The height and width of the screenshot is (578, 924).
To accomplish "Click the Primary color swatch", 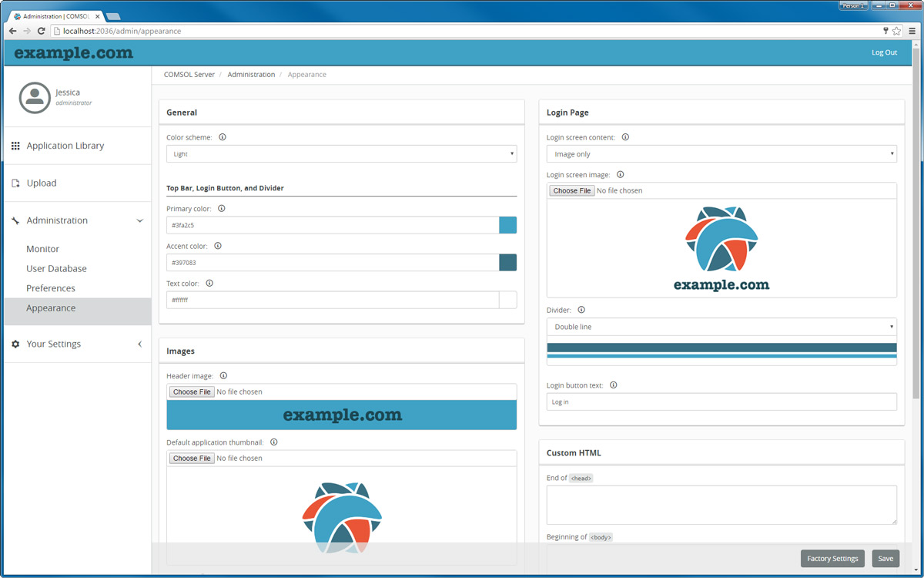I will pyautogui.click(x=507, y=225).
